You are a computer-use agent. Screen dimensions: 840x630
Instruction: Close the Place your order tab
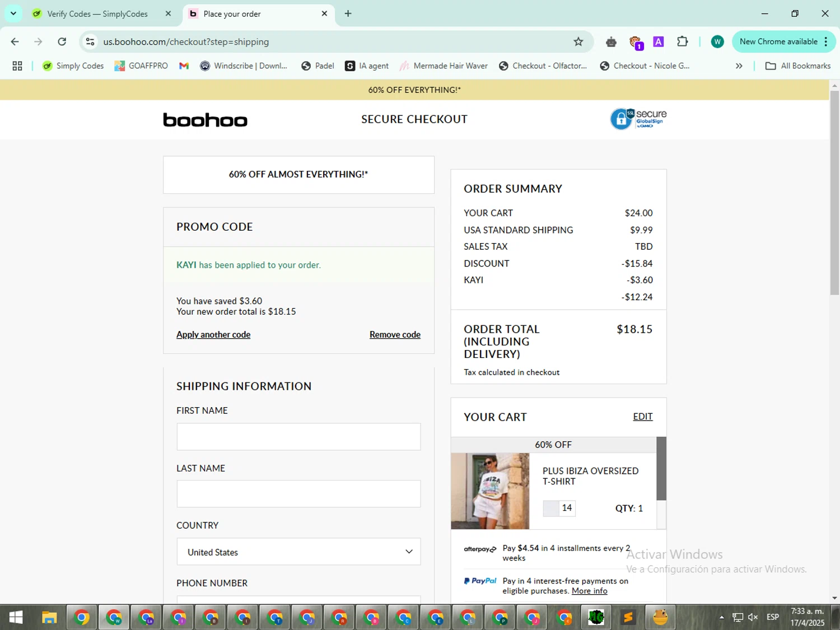[324, 13]
